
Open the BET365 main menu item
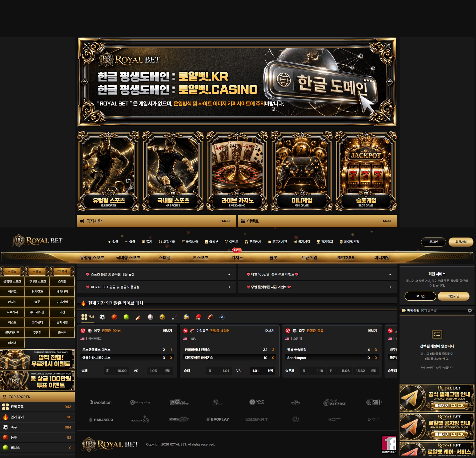[x=346, y=257]
